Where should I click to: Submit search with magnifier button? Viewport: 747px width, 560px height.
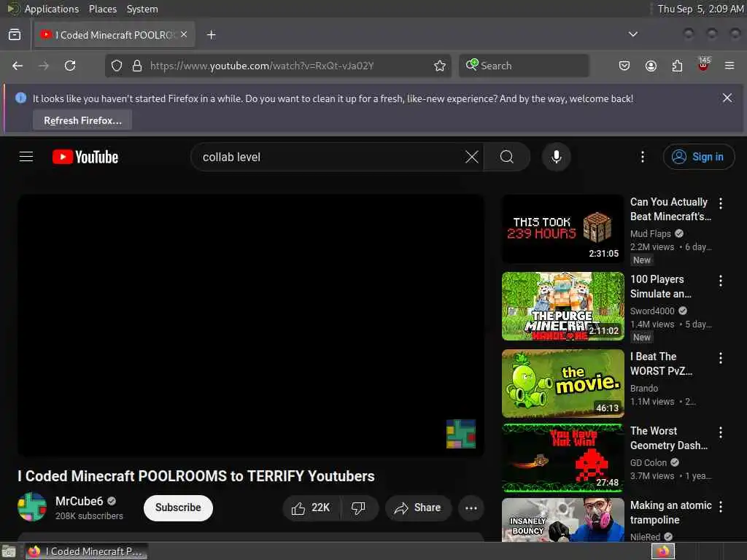point(507,157)
